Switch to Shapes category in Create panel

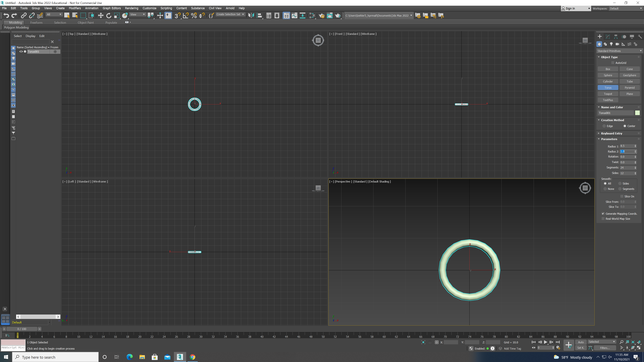point(605,44)
